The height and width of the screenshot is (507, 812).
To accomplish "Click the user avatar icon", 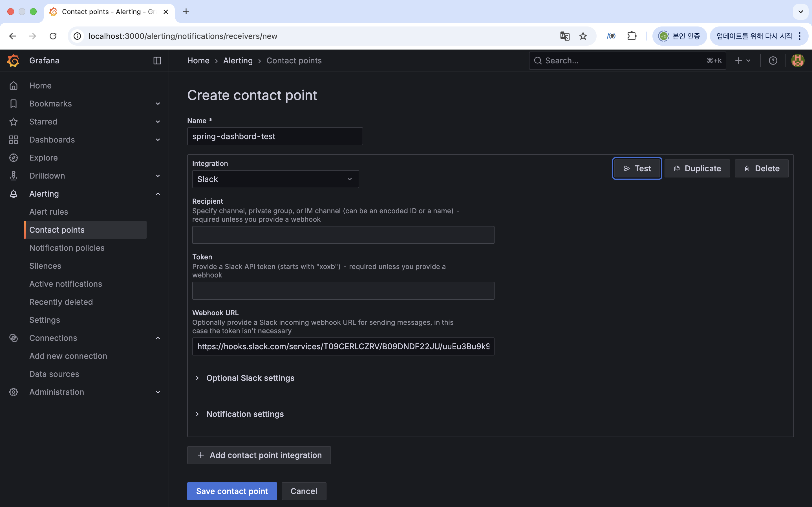I will click(798, 61).
